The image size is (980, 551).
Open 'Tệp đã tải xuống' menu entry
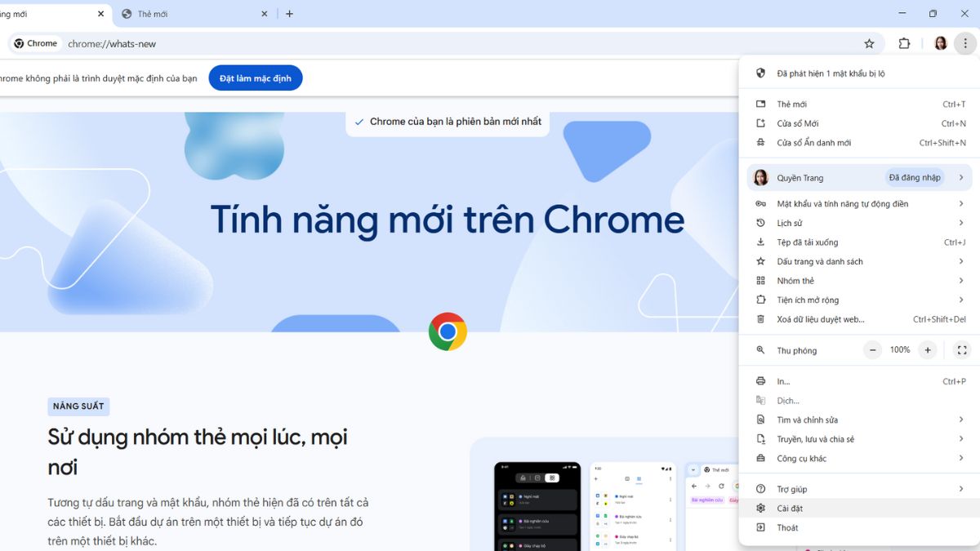860,242
